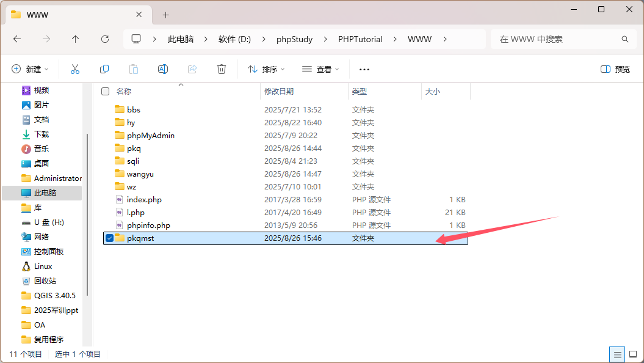Uncheck the pkqmst folder checkbox

click(x=109, y=238)
